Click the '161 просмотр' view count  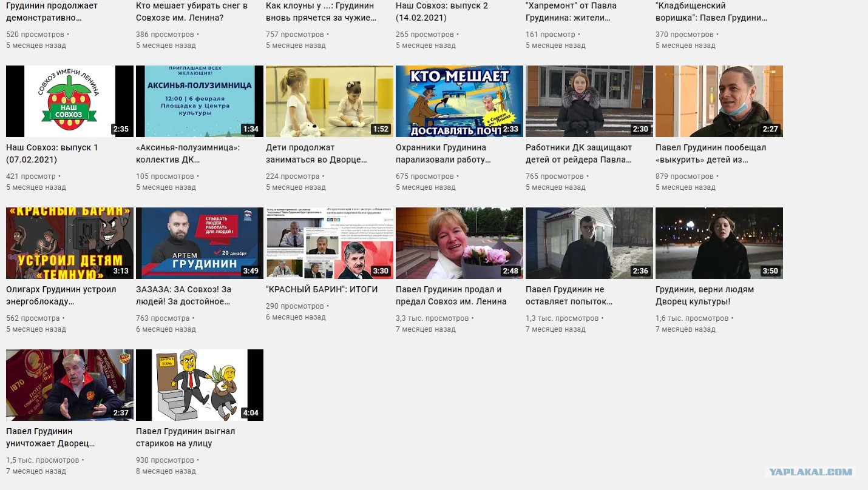click(551, 35)
